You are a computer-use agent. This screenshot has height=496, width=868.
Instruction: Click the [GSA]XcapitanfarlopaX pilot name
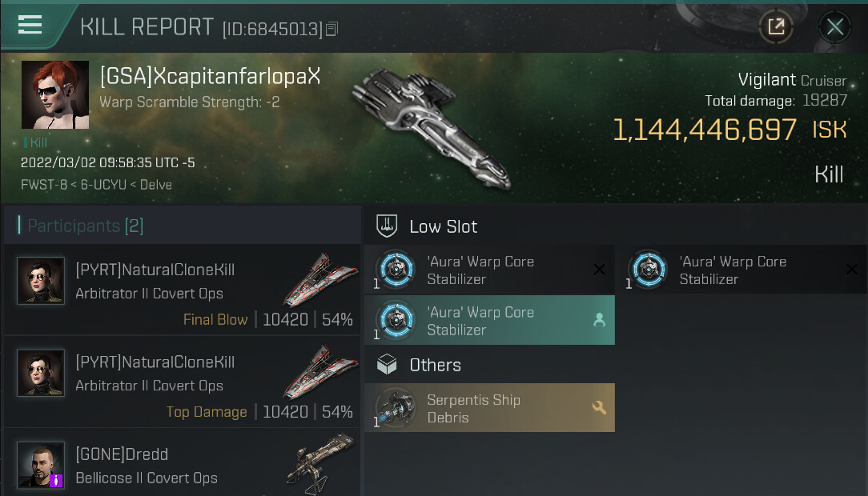click(x=210, y=76)
